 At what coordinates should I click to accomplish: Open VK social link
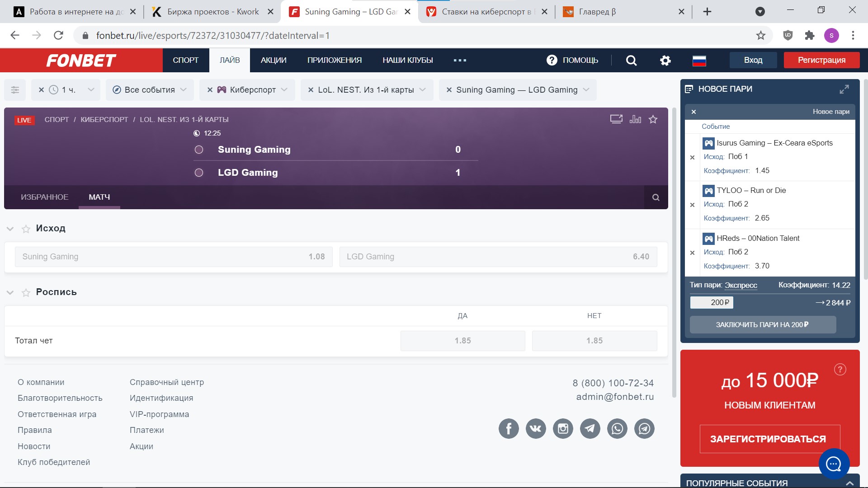536,428
